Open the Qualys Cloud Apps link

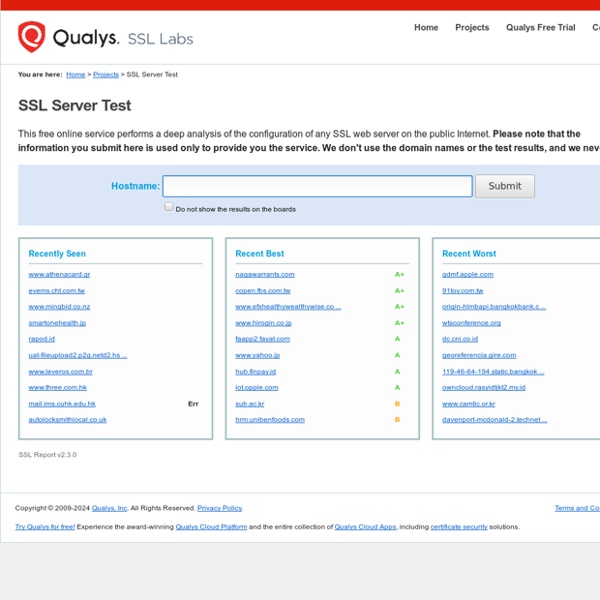[x=365, y=527]
